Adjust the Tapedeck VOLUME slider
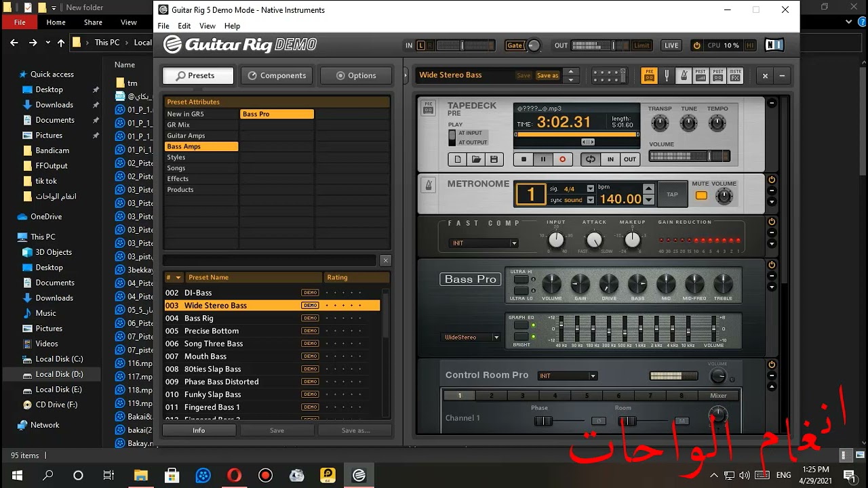868x488 pixels. coord(690,156)
